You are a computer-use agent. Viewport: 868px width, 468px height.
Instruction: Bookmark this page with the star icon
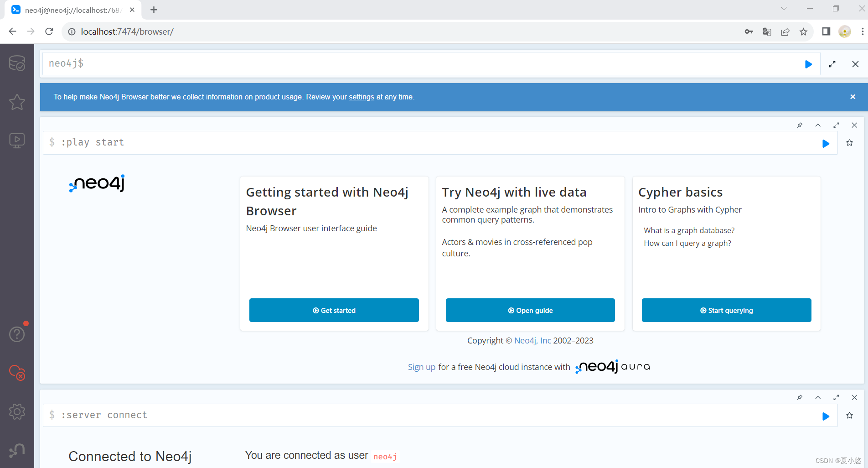click(x=803, y=31)
